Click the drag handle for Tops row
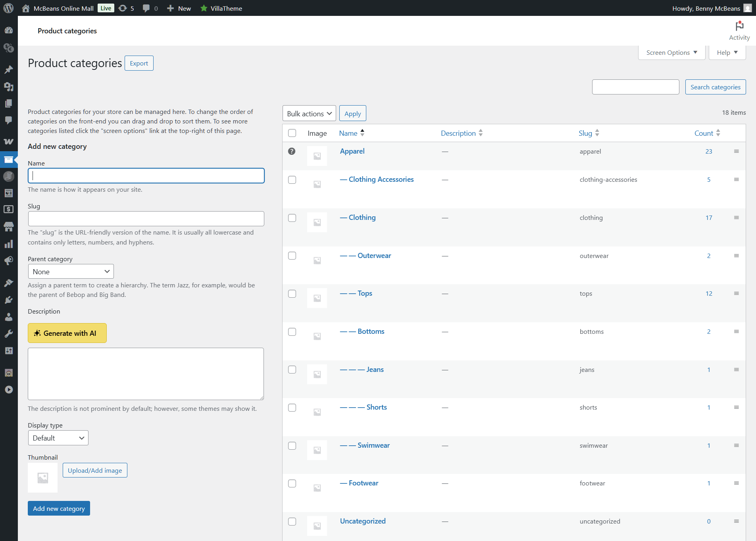 (x=736, y=293)
